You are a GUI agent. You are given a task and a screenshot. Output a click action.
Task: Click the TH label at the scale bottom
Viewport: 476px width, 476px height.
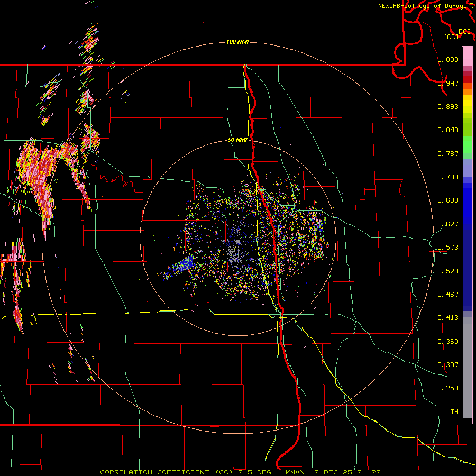(x=454, y=412)
